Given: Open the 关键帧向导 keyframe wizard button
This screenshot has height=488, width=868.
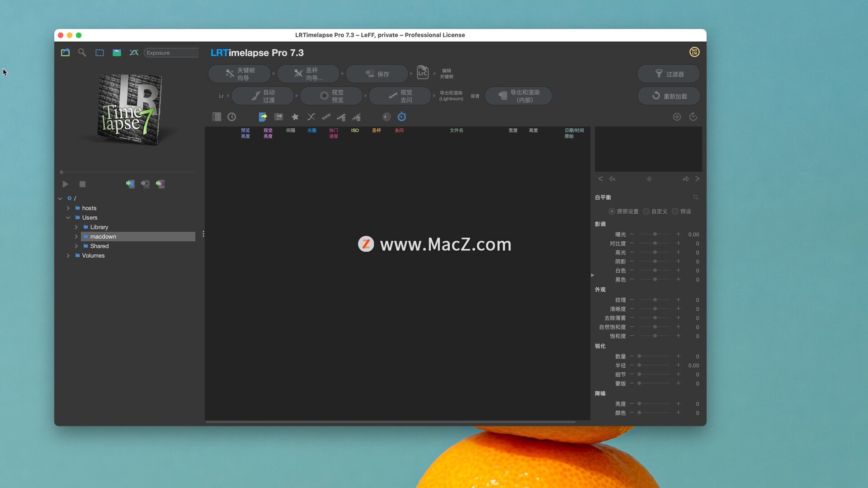Looking at the screenshot, I should (240, 74).
